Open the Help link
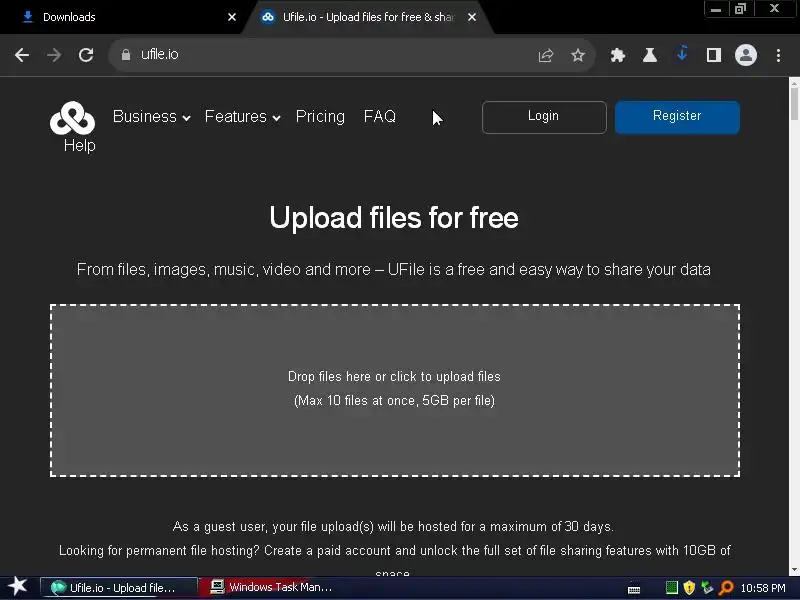This screenshot has height=600, width=800. click(x=80, y=145)
